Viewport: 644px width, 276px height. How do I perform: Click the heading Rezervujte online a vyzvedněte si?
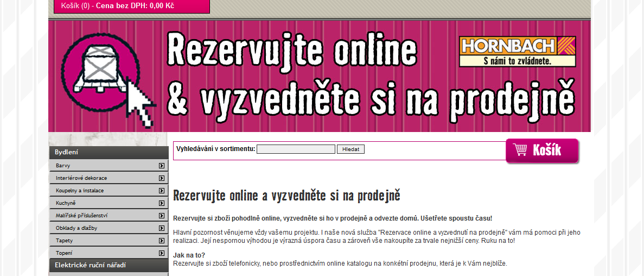point(286,196)
